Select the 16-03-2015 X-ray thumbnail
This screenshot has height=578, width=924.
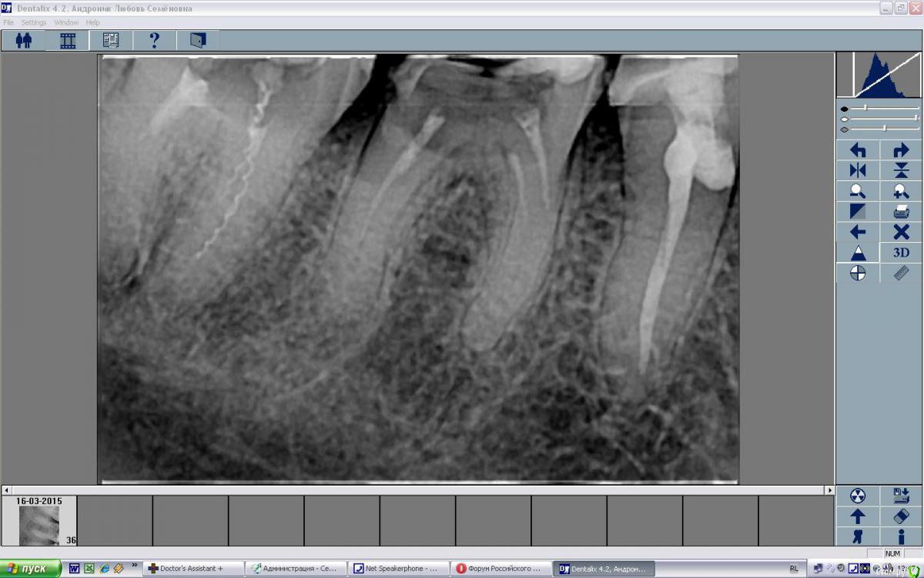coord(39,526)
